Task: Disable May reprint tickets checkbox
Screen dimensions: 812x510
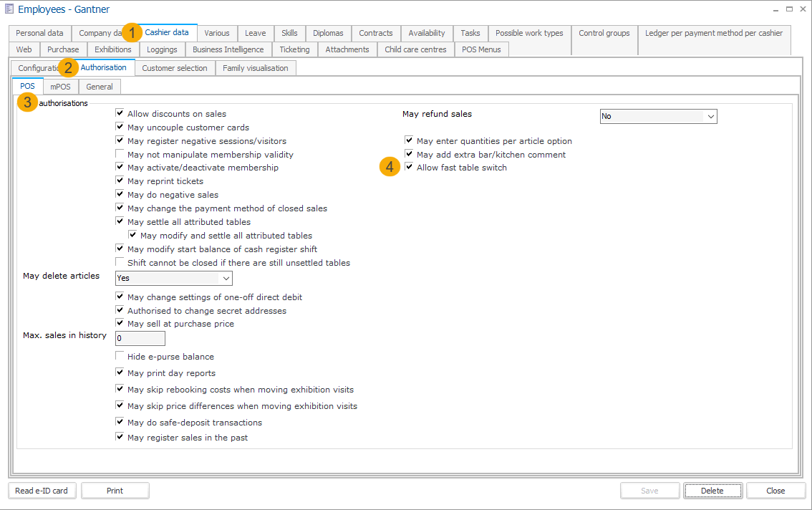Action: [x=120, y=181]
